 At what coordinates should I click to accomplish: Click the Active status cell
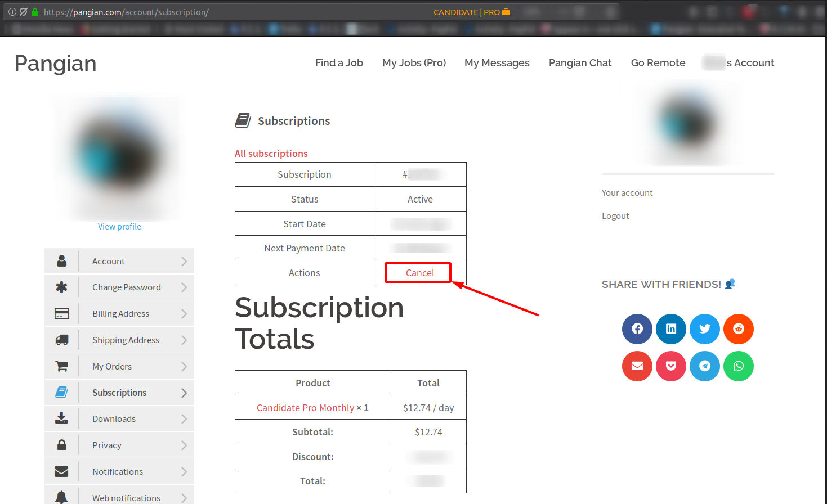[421, 199]
